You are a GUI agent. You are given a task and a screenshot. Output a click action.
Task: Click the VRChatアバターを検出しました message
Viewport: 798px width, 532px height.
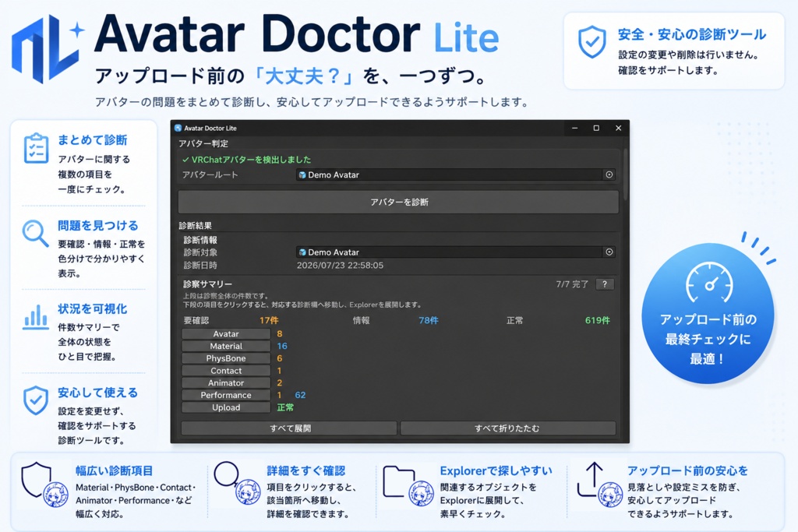[x=247, y=160]
